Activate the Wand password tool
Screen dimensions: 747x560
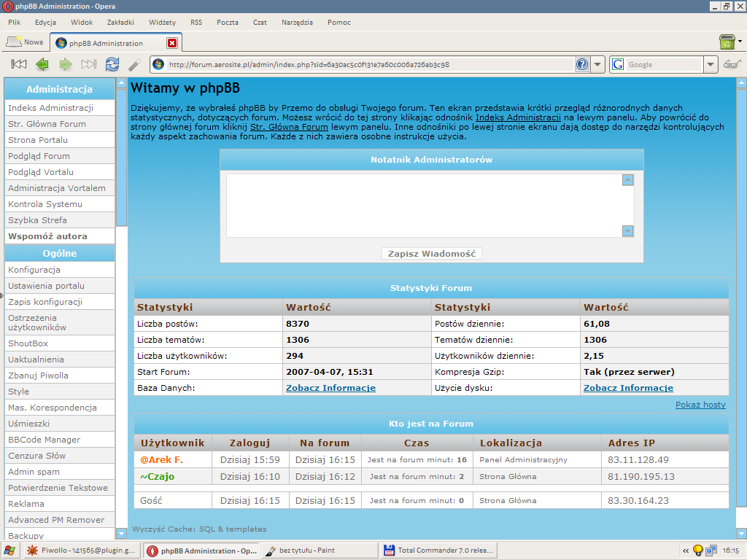[135, 64]
